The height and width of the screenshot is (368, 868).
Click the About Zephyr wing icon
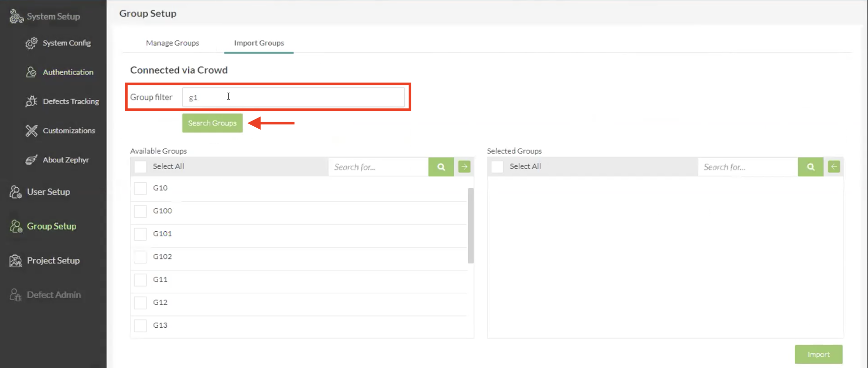click(31, 160)
